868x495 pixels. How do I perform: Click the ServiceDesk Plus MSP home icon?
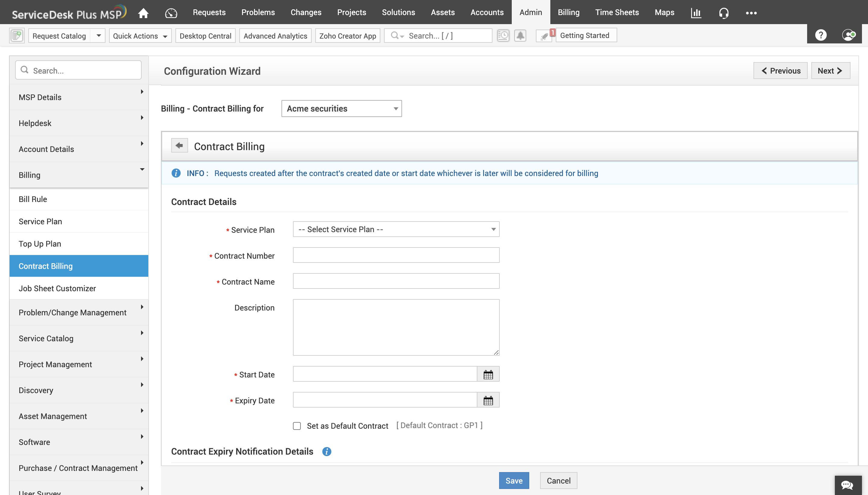(143, 12)
